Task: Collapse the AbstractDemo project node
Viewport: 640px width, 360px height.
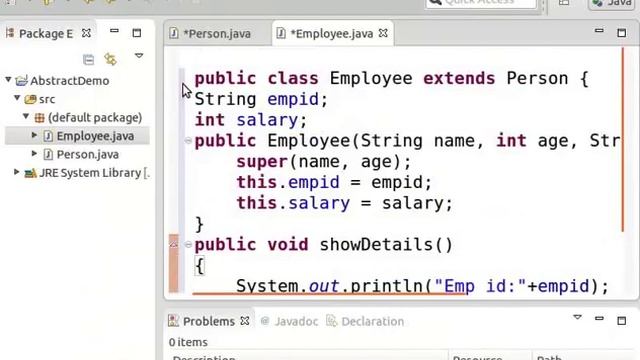Action: click(8, 80)
